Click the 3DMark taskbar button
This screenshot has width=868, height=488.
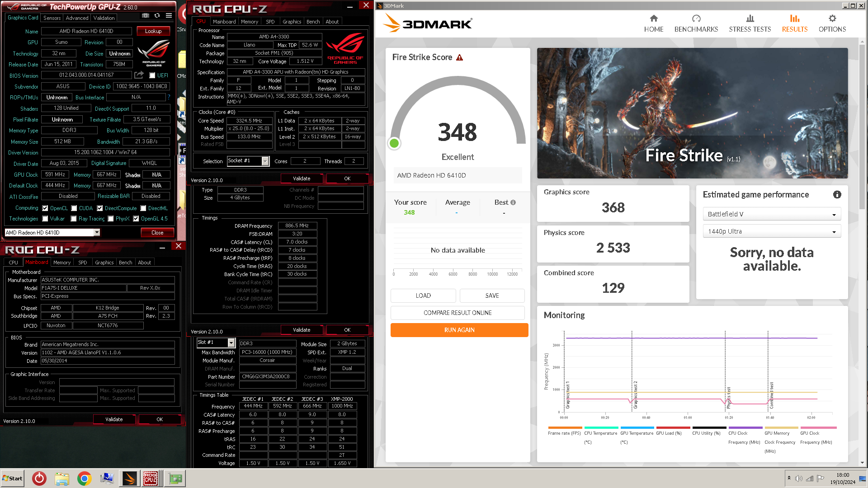pos(129,479)
